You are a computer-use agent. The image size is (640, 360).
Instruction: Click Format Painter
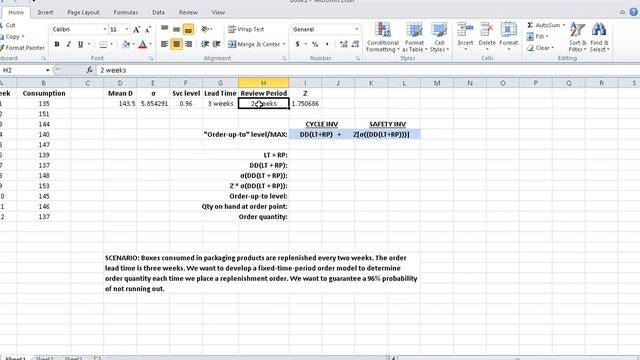[22, 48]
